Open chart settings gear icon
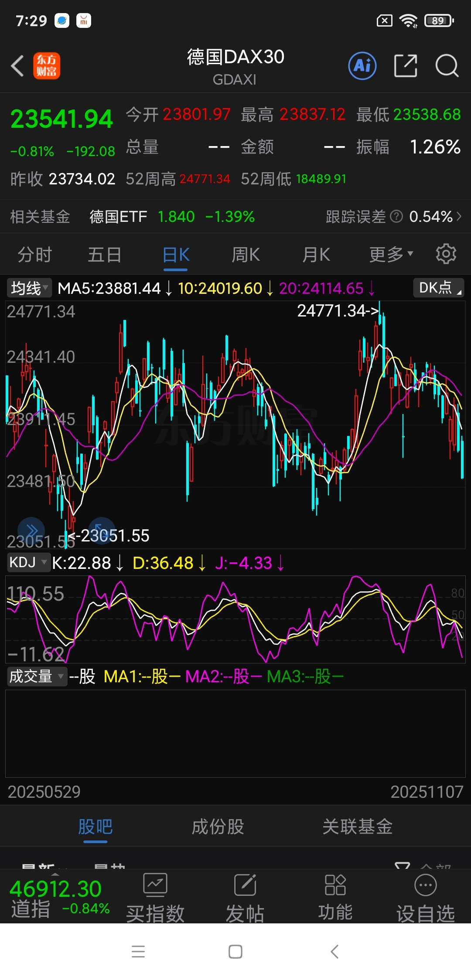This screenshot has height=980, width=471. (446, 254)
